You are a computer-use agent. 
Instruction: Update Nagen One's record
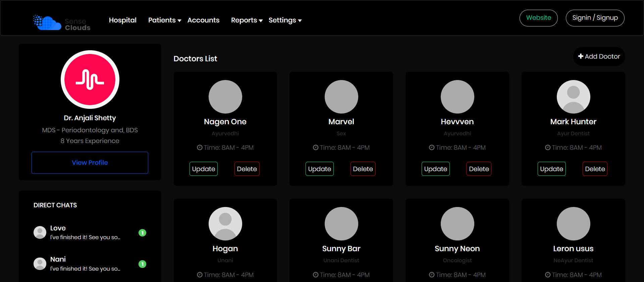[204, 169]
